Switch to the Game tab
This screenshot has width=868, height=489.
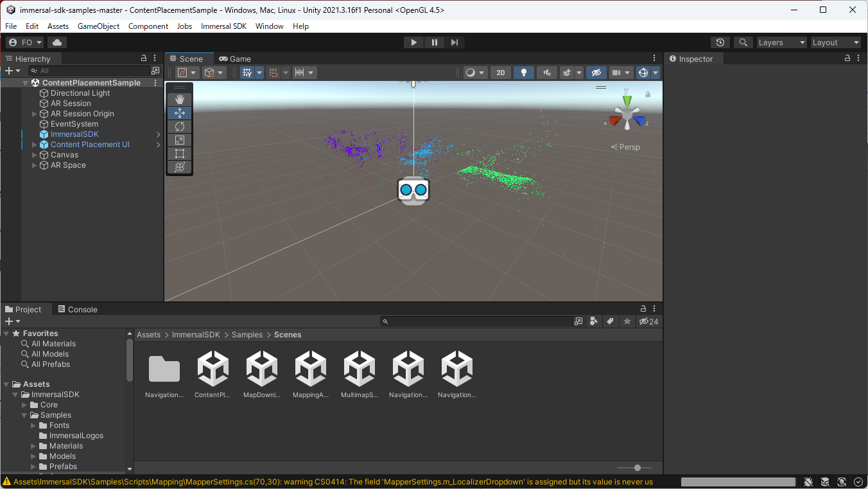(x=235, y=58)
